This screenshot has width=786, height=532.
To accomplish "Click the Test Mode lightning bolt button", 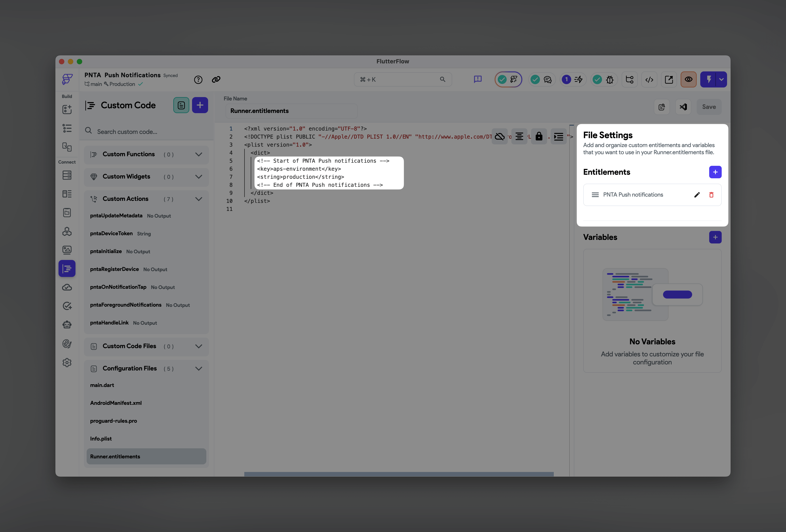I will coord(709,80).
